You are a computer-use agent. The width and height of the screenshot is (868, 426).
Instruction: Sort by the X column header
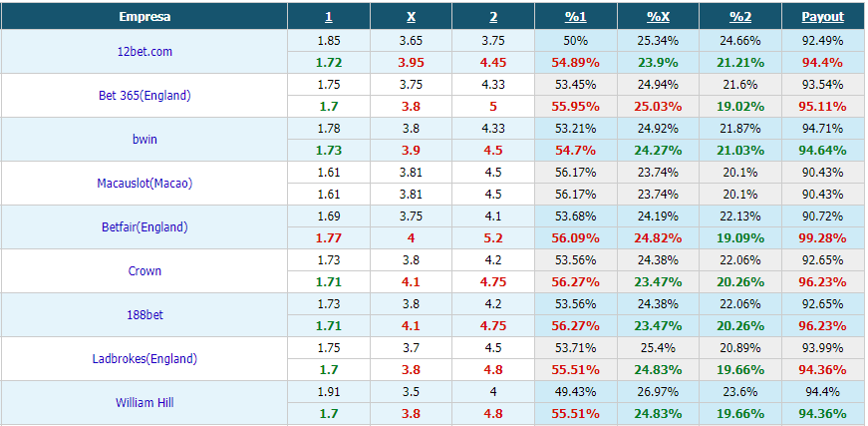[411, 17]
